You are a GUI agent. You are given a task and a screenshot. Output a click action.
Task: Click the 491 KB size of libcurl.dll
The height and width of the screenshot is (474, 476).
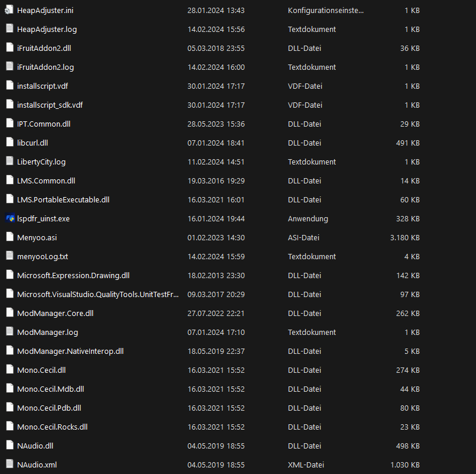point(407,143)
